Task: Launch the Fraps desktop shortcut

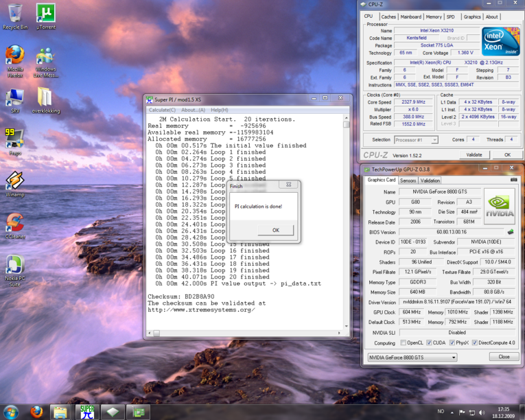Action: tap(15, 142)
